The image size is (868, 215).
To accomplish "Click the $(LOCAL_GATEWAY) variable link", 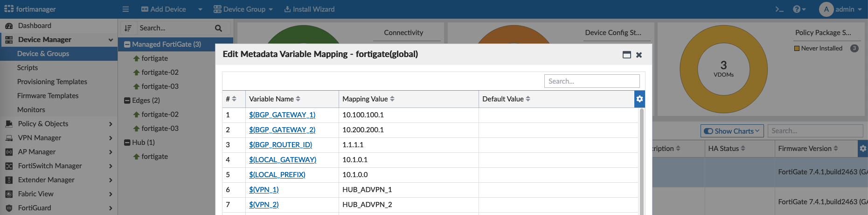I will (282, 160).
